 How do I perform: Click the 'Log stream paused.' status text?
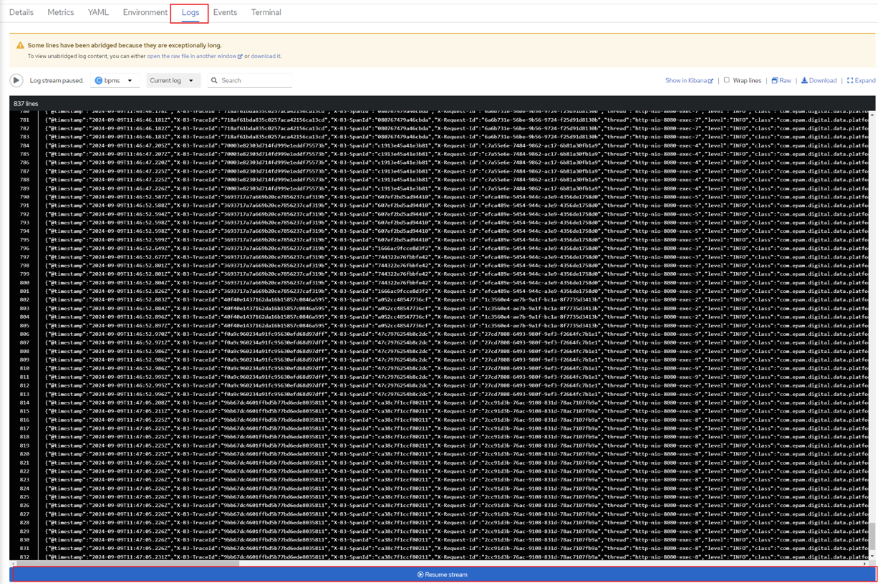click(57, 81)
